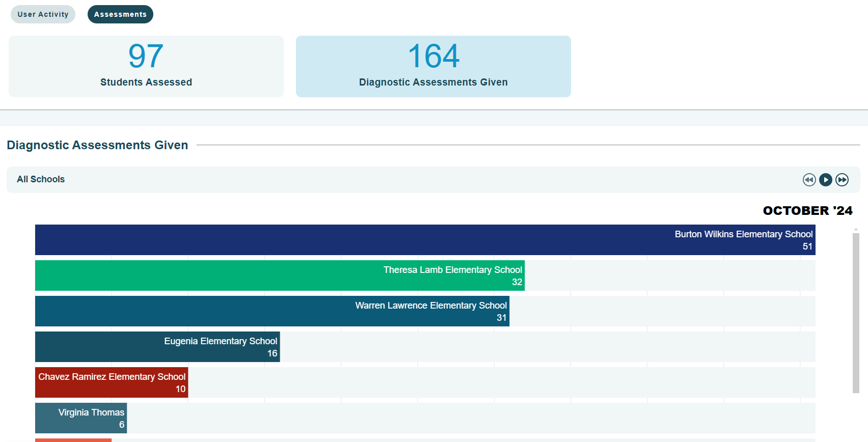868x442 pixels.
Task: Click the Burton Wilkins Elementary School bar
Action: [x=425, y=240]
